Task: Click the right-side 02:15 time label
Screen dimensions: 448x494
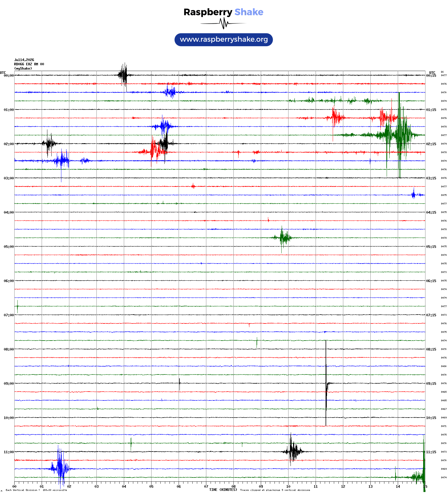Action: click(431, 144)
